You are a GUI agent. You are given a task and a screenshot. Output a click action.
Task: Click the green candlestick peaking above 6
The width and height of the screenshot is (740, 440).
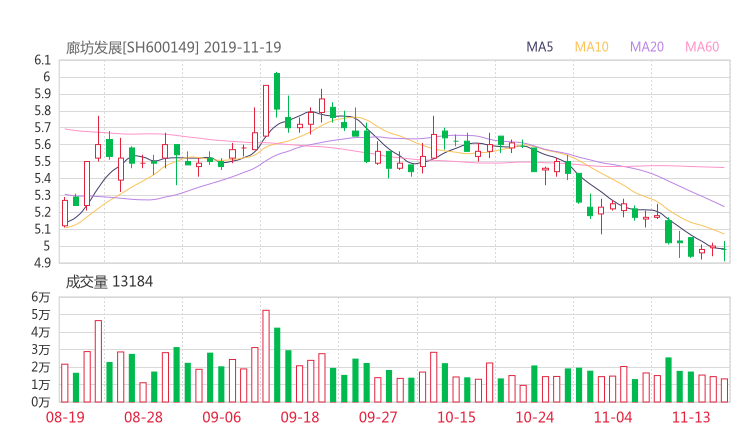tap(277, 92)
